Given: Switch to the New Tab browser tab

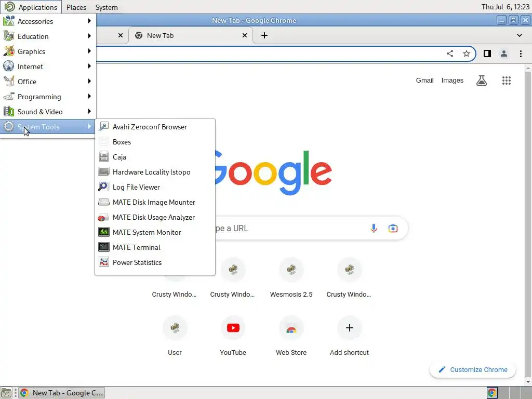Looking at the screenshot, I should [190, 36].
